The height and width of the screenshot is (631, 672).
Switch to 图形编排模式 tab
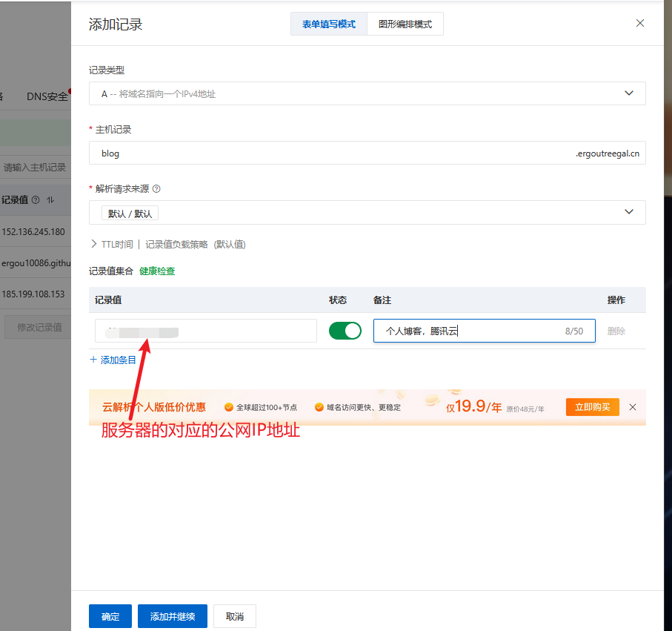tap(405, 24)
